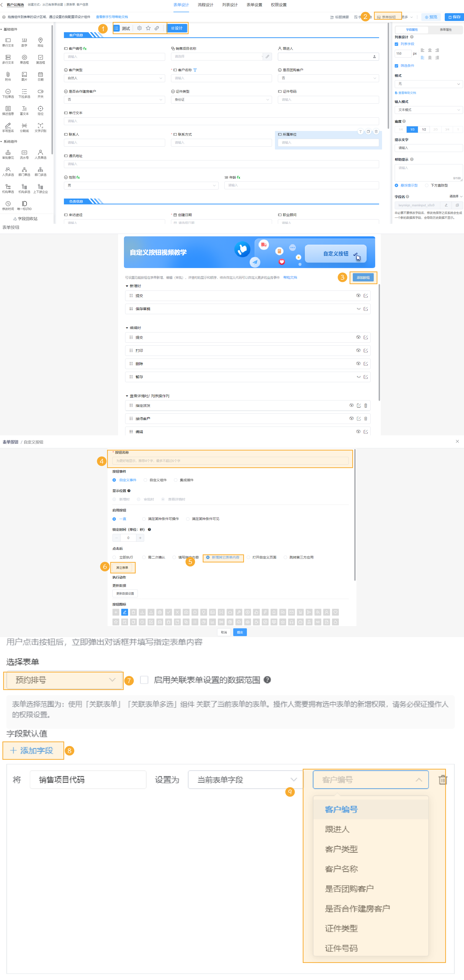Select the pencil icon in the 按钮图标 grid
This screenshot has width=464, height=980.
click(x=124, y=612)
